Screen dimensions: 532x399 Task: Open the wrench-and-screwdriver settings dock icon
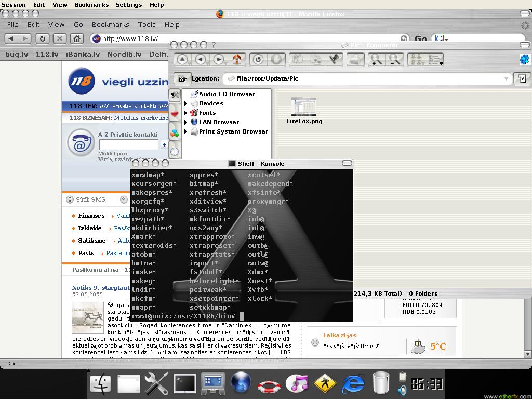click(156, 383)
